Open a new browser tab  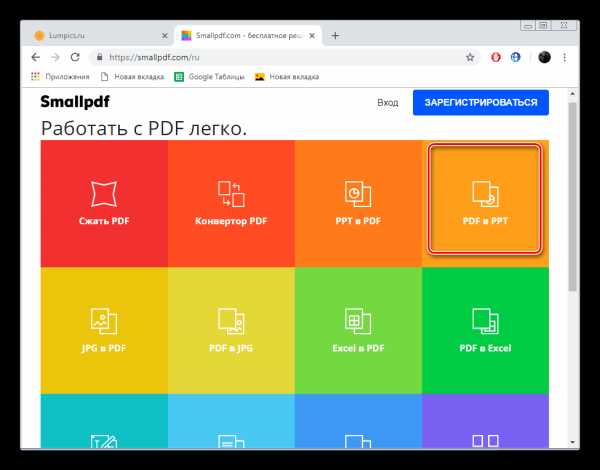[x=335, y=36]
